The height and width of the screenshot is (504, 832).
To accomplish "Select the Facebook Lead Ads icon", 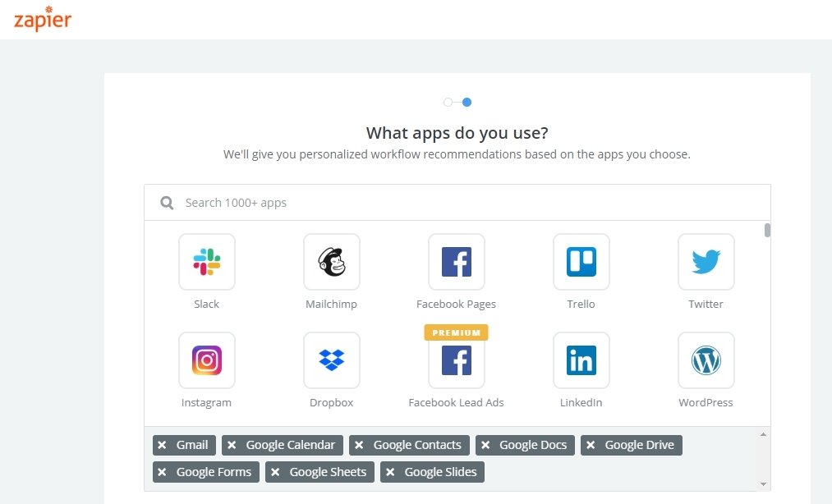I will click(x=457, y=360).
